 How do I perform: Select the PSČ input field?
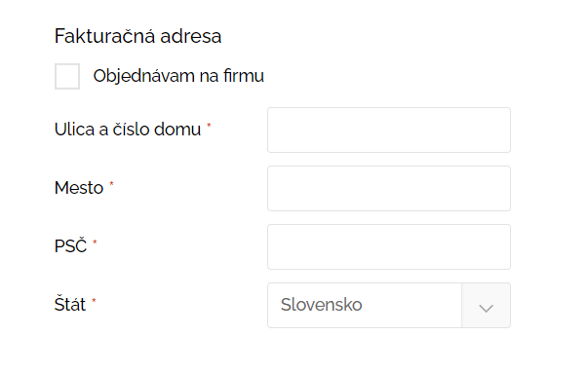(389, 246)
